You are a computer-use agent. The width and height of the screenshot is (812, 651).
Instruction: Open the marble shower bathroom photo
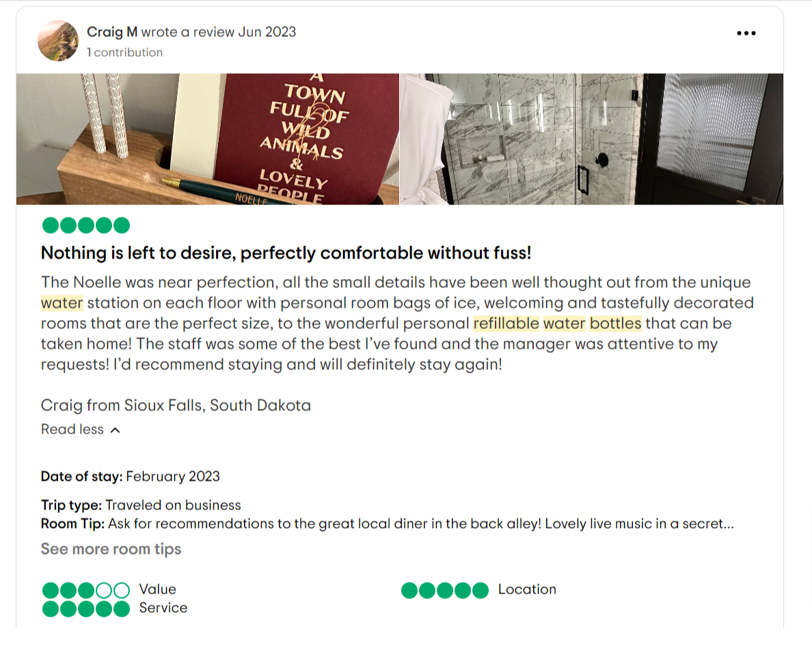pos(591,137)
